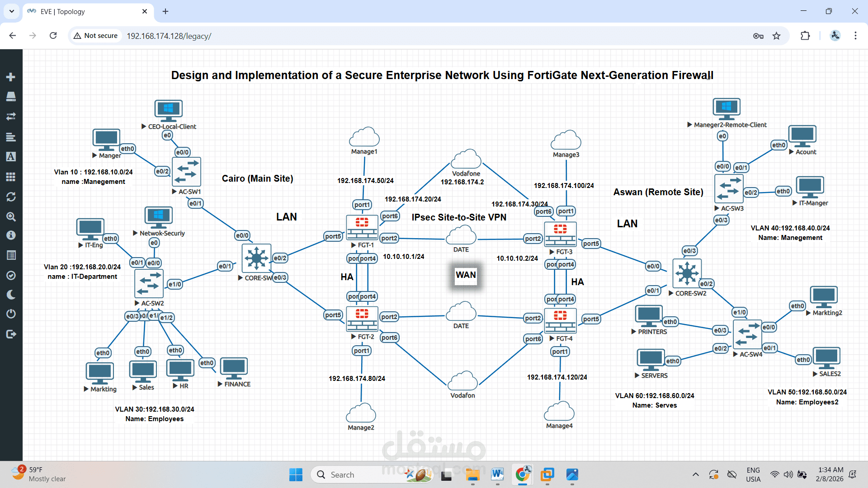The height and width of the screenshot is (488, 868).
Task: Open the weather widget showing 59°F
Action: click(39, 474)
